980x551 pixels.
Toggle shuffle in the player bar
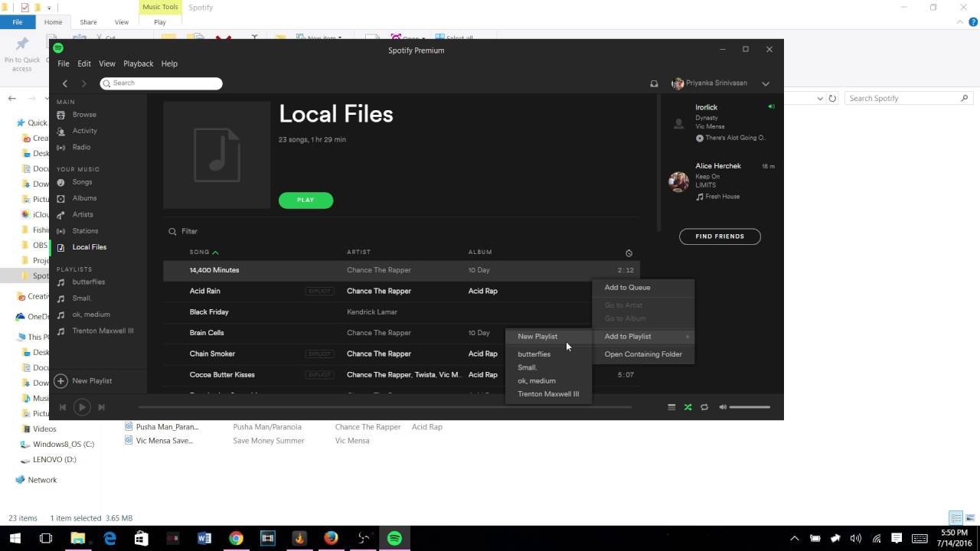tap(688, 407)
